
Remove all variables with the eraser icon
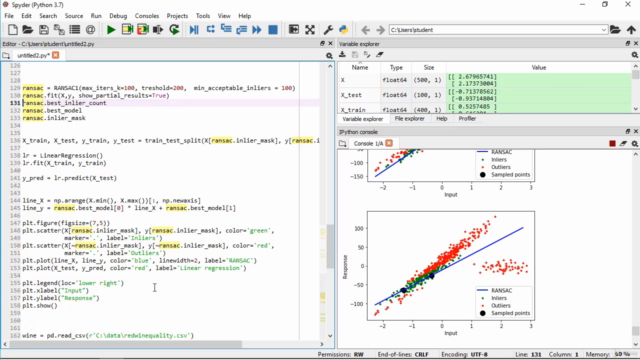[x=380, y=55]
